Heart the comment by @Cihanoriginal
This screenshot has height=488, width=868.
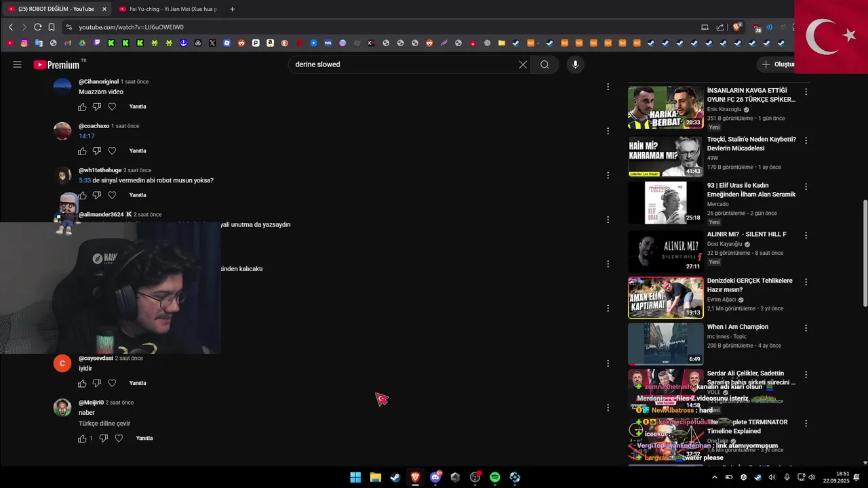click(112, 106)
